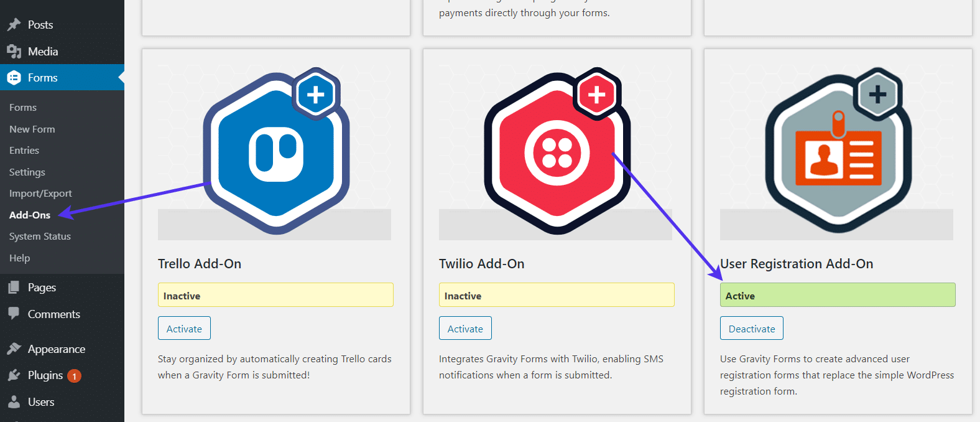Click the Forms menu icon
The width and height of the screenshot is (980, 422).
(14, 78)
